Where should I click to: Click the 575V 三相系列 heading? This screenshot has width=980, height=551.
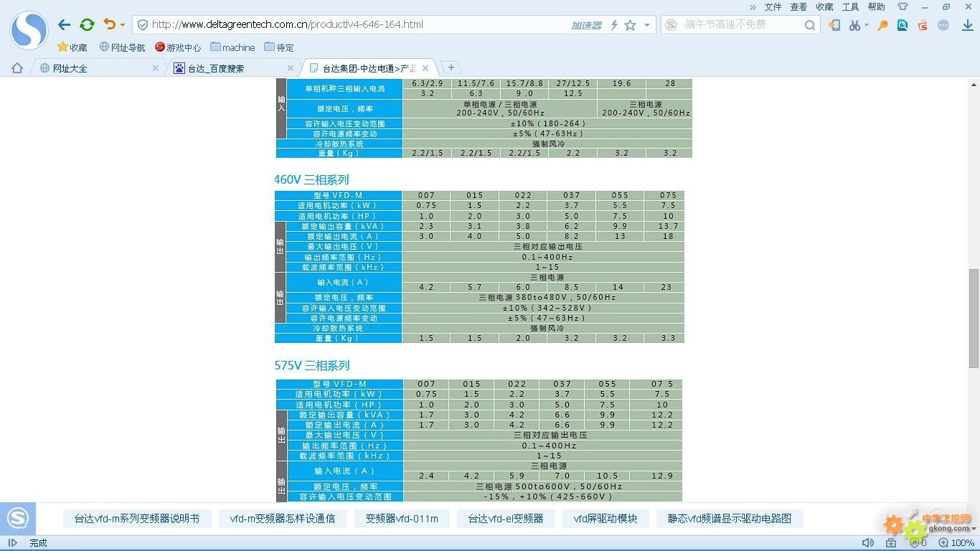tap(311, 365)
